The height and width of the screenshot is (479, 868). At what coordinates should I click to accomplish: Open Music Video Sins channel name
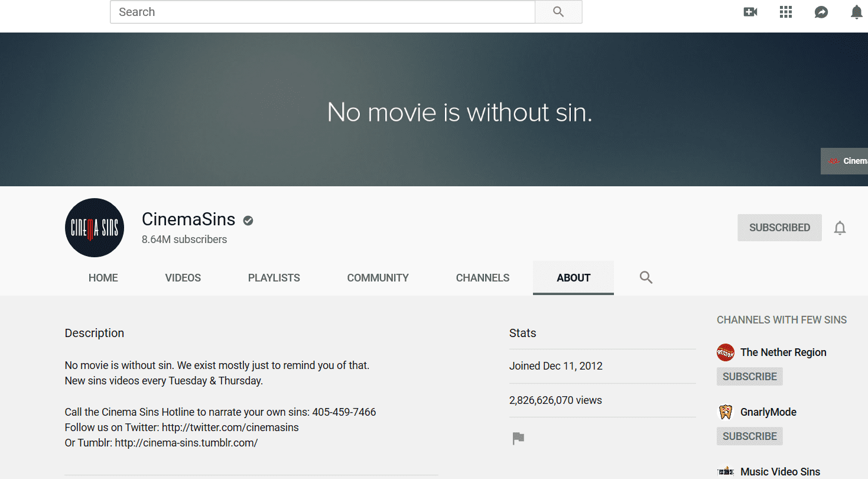click(x=781, y=472)
